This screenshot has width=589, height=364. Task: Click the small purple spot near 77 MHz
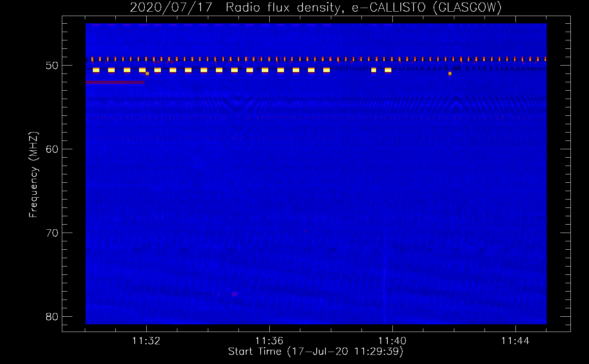pos(234,294)
